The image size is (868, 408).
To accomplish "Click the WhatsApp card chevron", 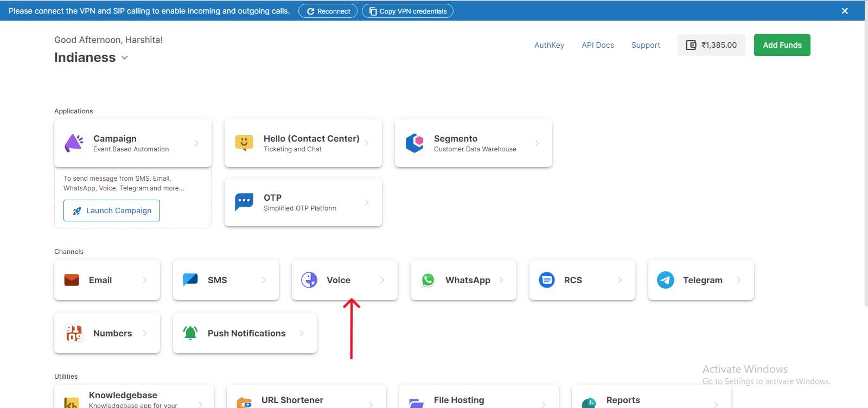I will pyautogui.click(x=501, y=280).
